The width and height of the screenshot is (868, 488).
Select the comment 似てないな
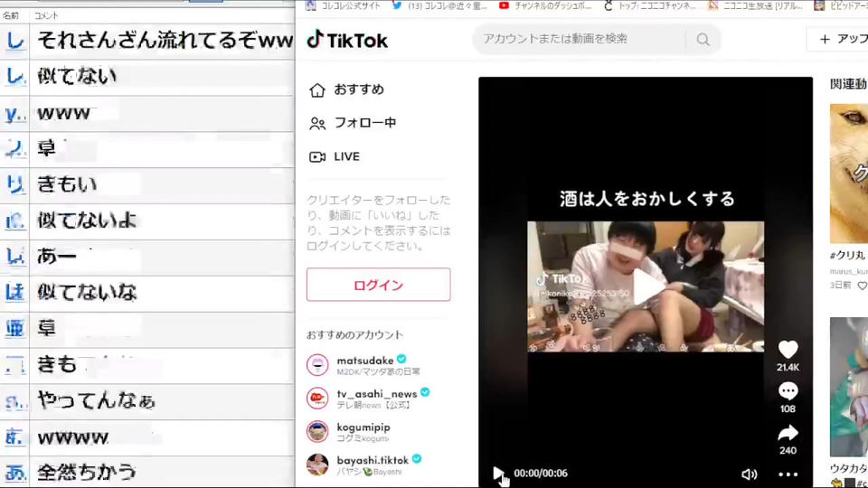[87, 292]
